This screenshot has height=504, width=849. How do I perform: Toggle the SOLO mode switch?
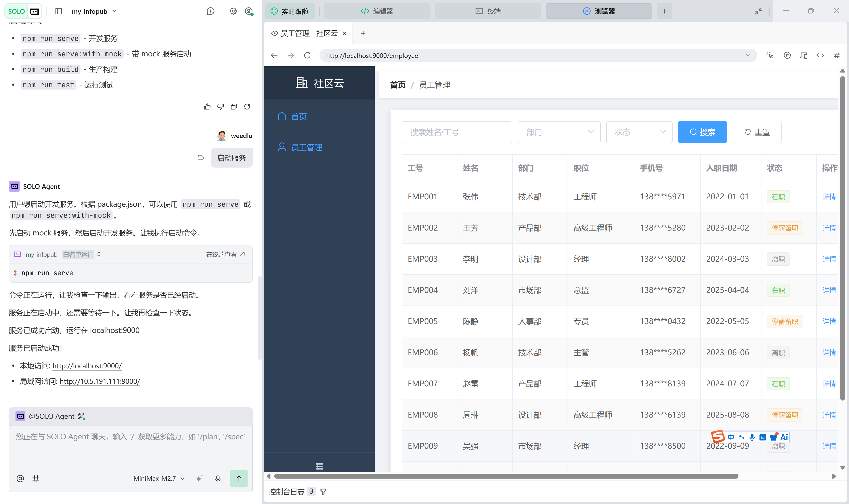pyautogui.click(x=23, y=11)
